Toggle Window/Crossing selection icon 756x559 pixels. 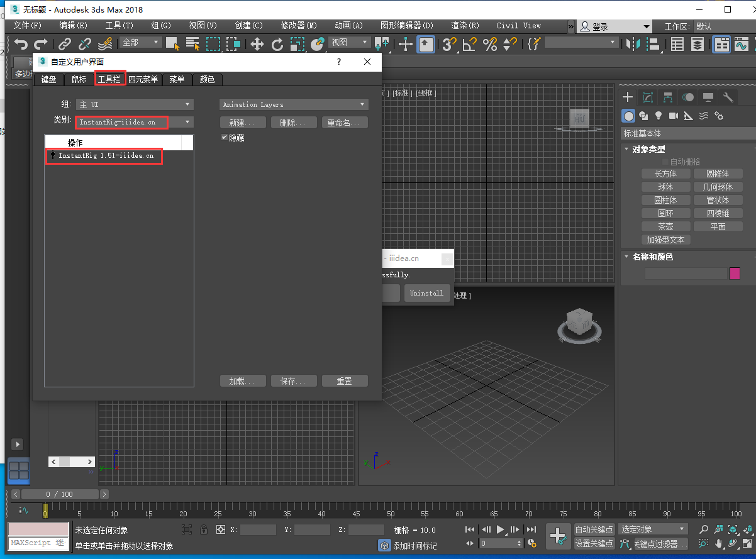pos(234,44)
